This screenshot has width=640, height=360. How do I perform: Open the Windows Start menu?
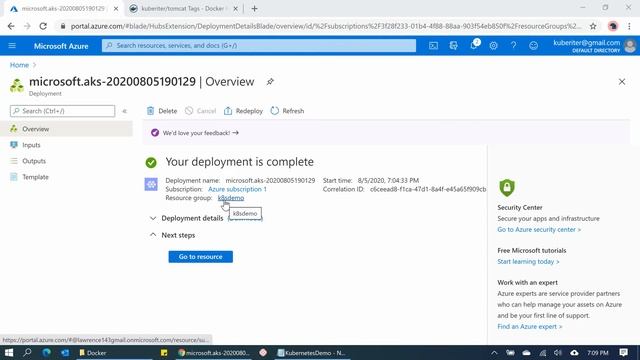pos(9,353)
